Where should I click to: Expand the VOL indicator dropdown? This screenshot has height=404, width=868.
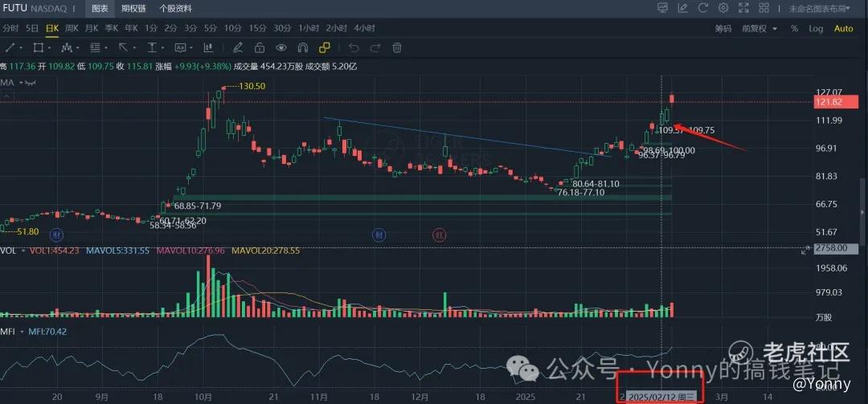pos(22,251)
